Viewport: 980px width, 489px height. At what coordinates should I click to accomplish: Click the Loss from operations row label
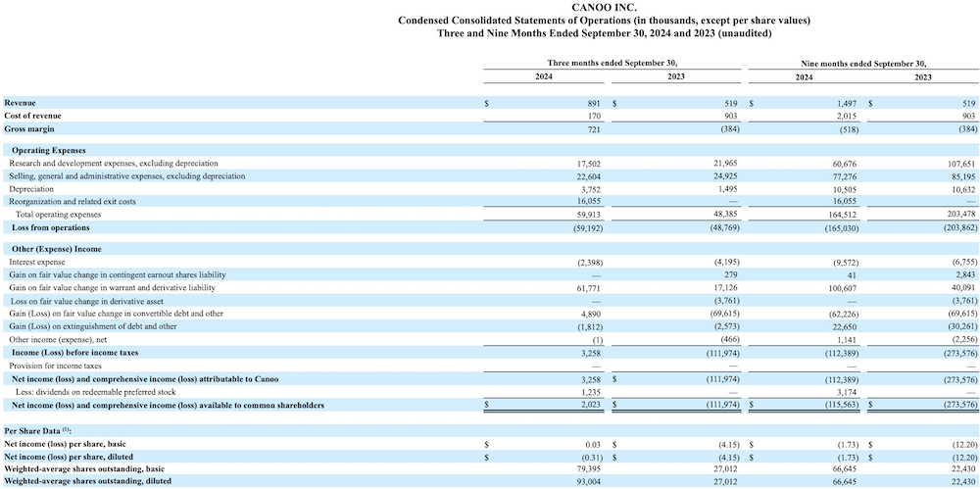50,227
